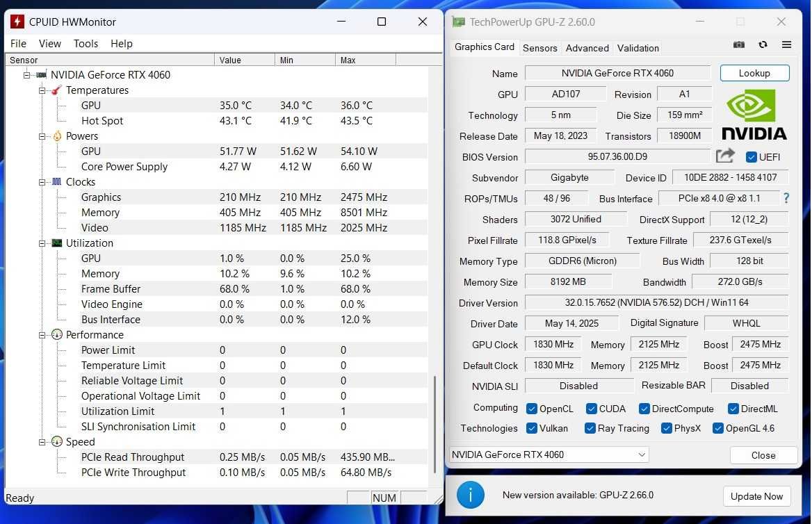812x524 pixels.
Task: Open the GPU selection dropdown in GPU-Z
Action: [549, 455]
